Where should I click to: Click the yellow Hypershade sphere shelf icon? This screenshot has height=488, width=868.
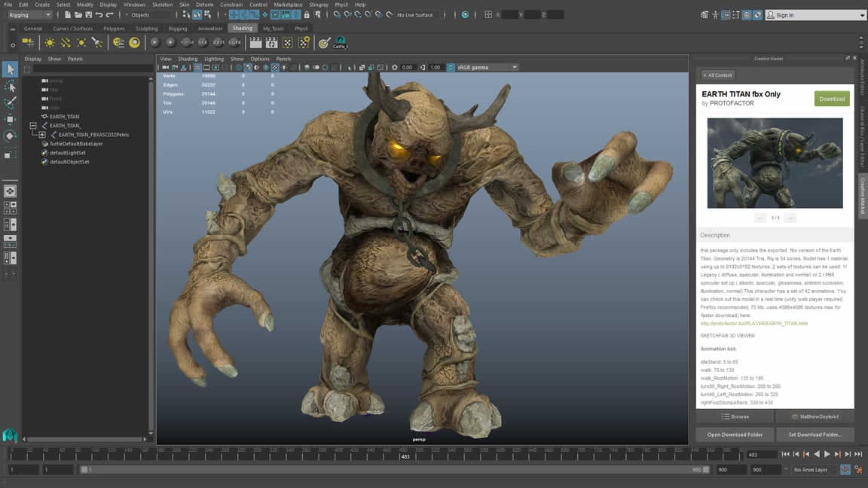click(135, 43)
